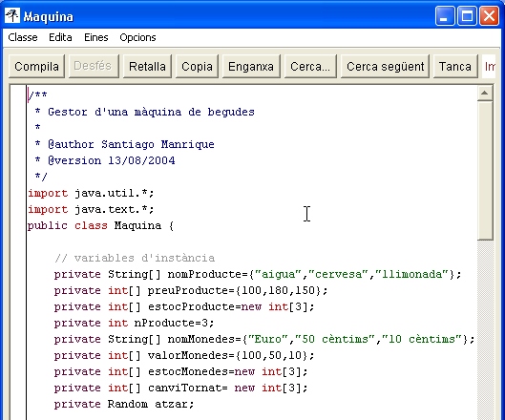This screenshot has height=420, width=505.
Task: Click the Tanca button
Action: [x=455, y=67]
